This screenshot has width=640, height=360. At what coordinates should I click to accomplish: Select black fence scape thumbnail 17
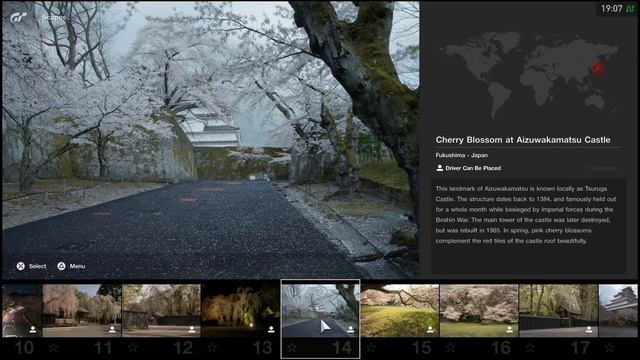coord(558,311)
